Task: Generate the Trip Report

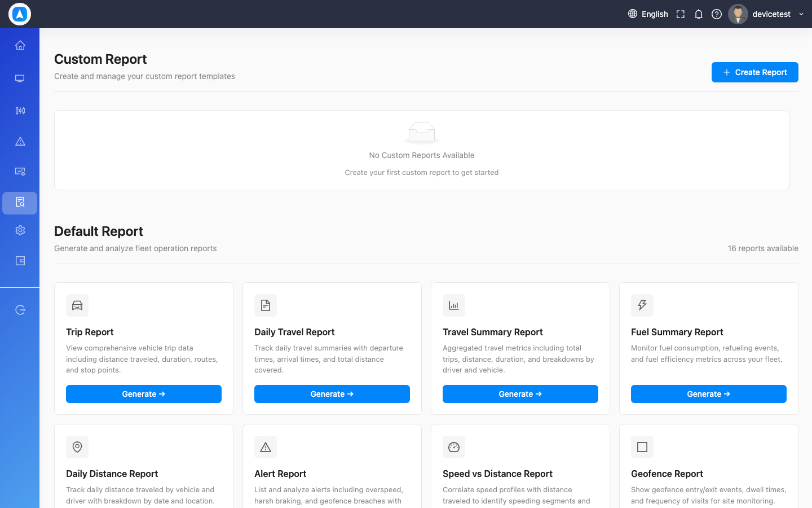Action: 144,394
